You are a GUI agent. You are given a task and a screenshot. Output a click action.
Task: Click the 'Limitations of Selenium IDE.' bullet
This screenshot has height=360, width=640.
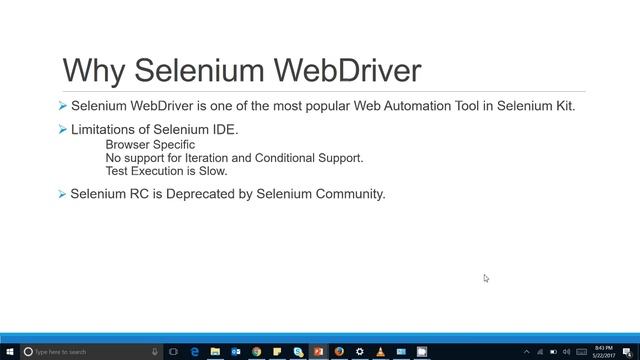pyautogui.click(x=154, y=130)
